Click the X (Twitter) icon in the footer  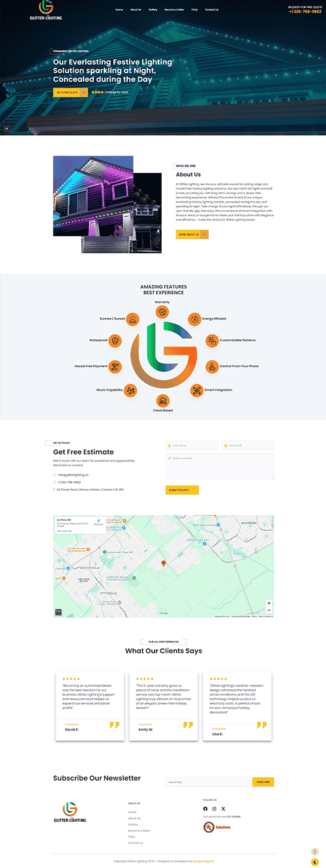tap(223, 809)
